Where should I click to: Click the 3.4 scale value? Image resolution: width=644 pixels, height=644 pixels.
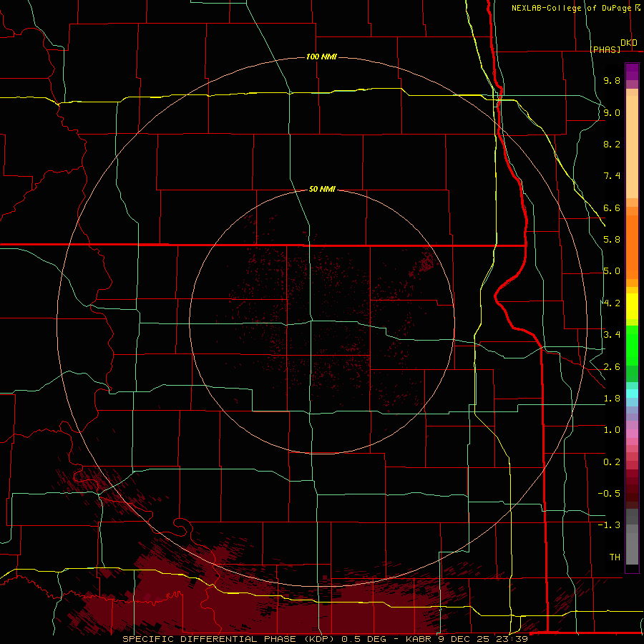click(612, 335)
